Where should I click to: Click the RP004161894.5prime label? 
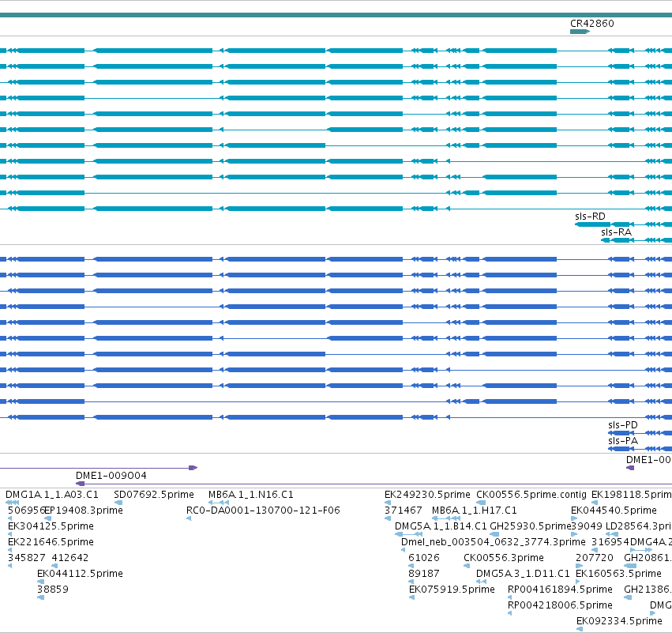pos(560,590)
